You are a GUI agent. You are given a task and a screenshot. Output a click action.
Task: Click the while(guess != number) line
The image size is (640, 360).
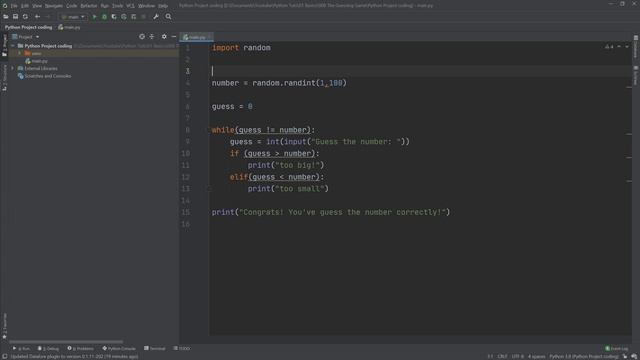263,130
